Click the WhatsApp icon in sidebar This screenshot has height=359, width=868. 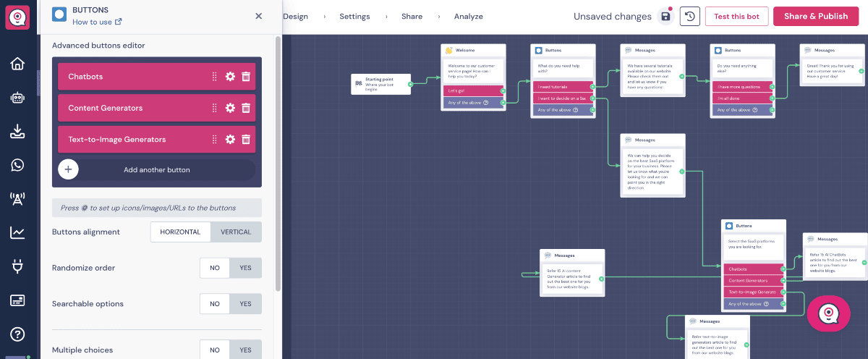[x=17, y=165]
